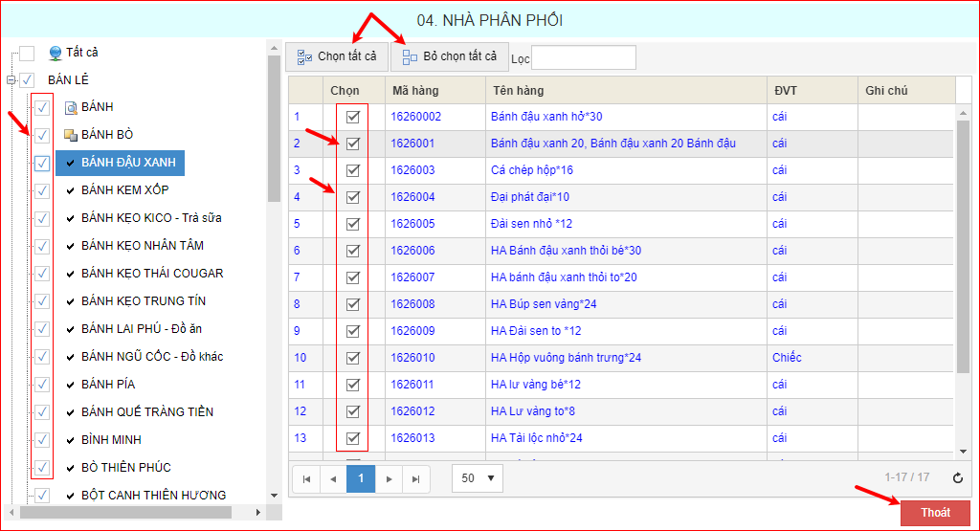Click the refresh icon in grid footer
Viewport: 980px width, 531px height.
tap(958, 477)
